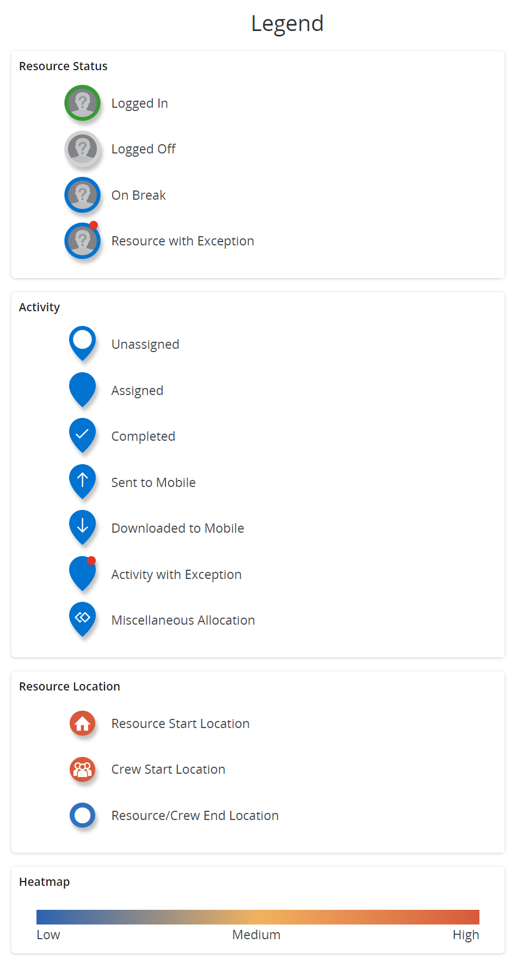Click the Miscellaneous Allocation pin icon

point(82,618)
